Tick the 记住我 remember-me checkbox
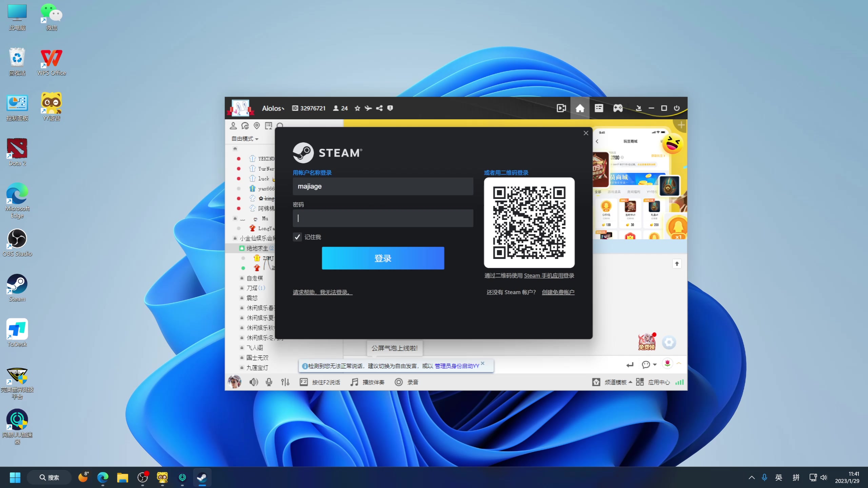 click(297, 237)
